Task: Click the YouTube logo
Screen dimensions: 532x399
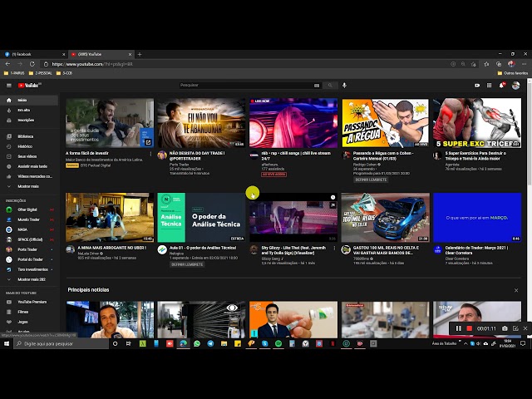Action: point(29,86)
